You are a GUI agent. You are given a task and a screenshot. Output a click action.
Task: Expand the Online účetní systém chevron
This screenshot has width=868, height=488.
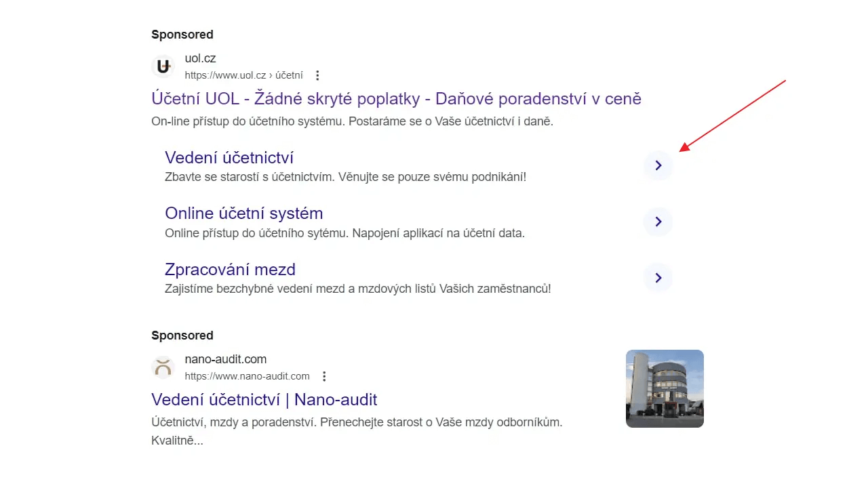point(658,222)
